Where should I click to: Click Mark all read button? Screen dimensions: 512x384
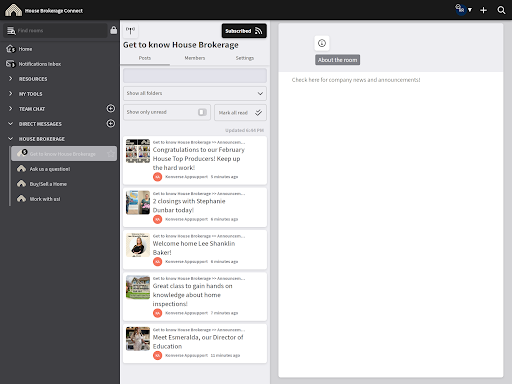[240, 113]
